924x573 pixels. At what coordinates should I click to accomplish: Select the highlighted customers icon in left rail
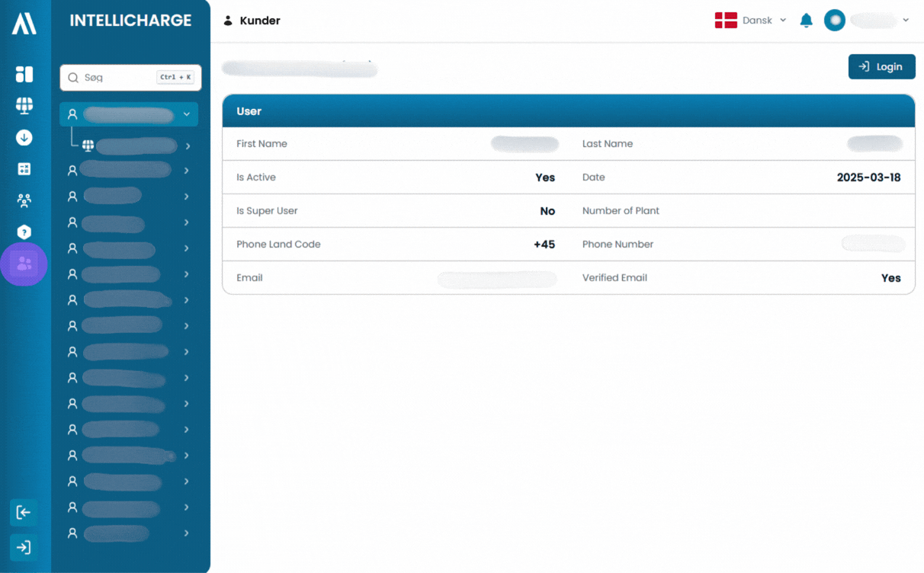tap(24, 264)
